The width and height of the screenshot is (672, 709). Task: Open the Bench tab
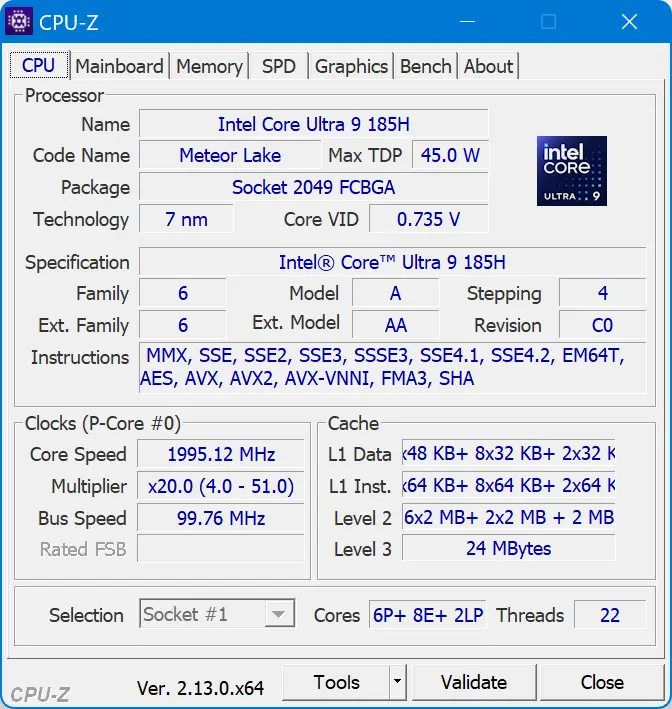(426, 66)
